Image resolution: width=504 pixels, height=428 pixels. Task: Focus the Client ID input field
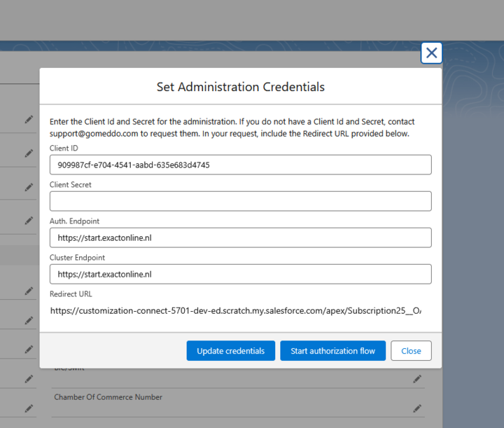tap(240, 165)
